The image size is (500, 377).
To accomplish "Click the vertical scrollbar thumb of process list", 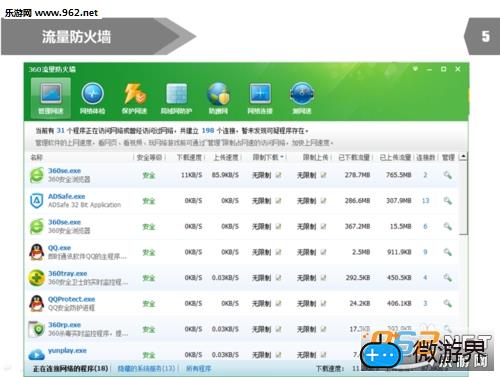I will (x=463, y=197).
